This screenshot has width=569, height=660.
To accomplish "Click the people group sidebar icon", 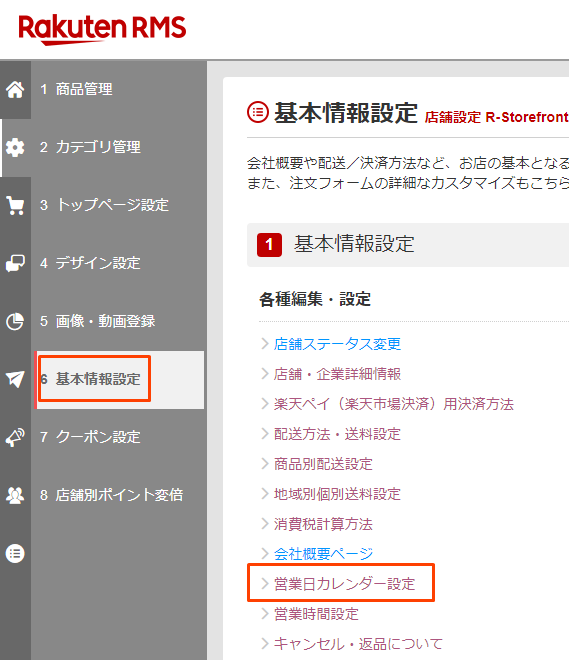I will coord(15,495).
